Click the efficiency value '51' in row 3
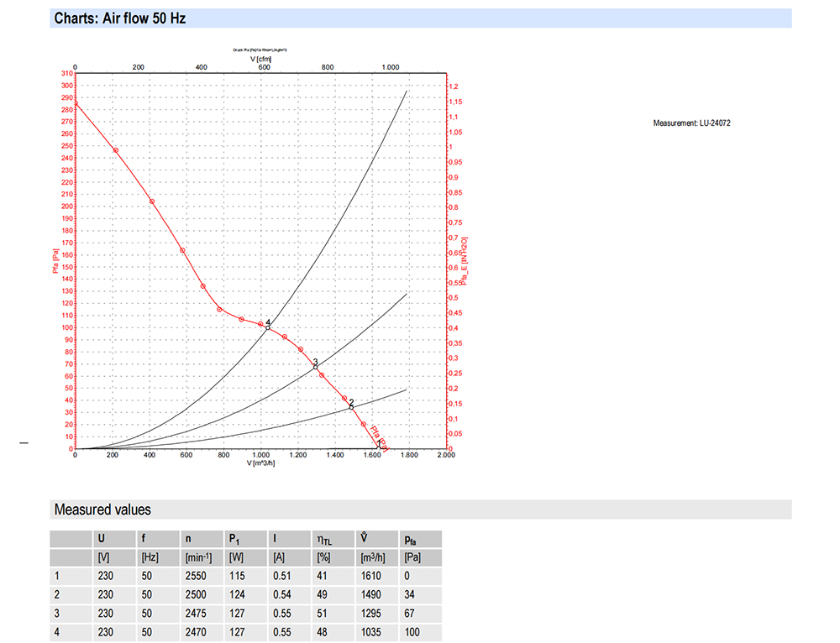Screen dimensions: 840x643 point(322,614)
